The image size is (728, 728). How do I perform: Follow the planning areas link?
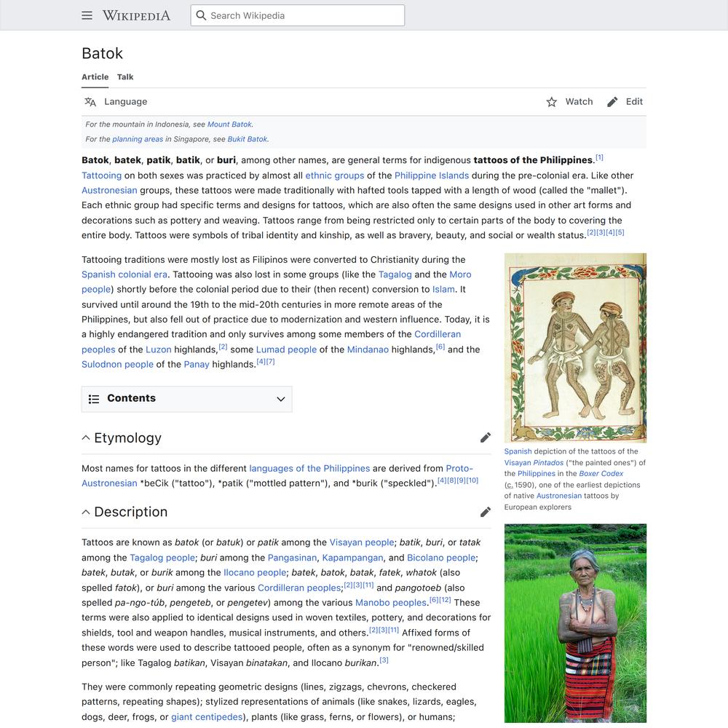138,139
